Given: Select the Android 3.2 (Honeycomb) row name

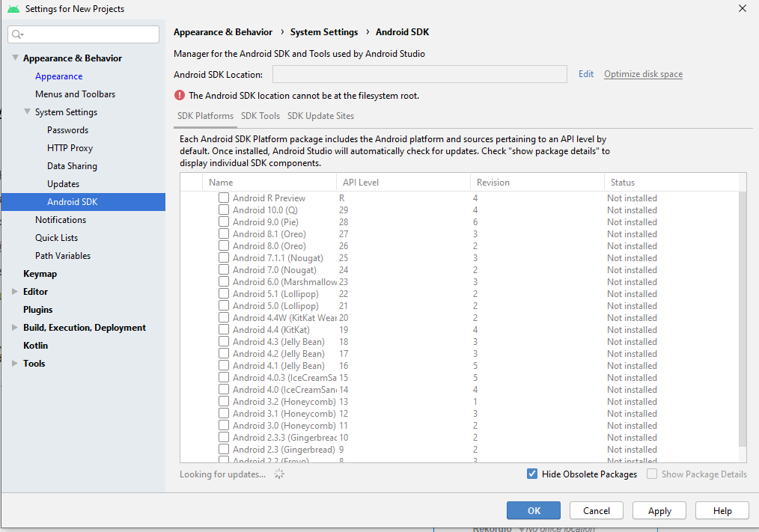Looking at the screenshot, I should [284, 401].
